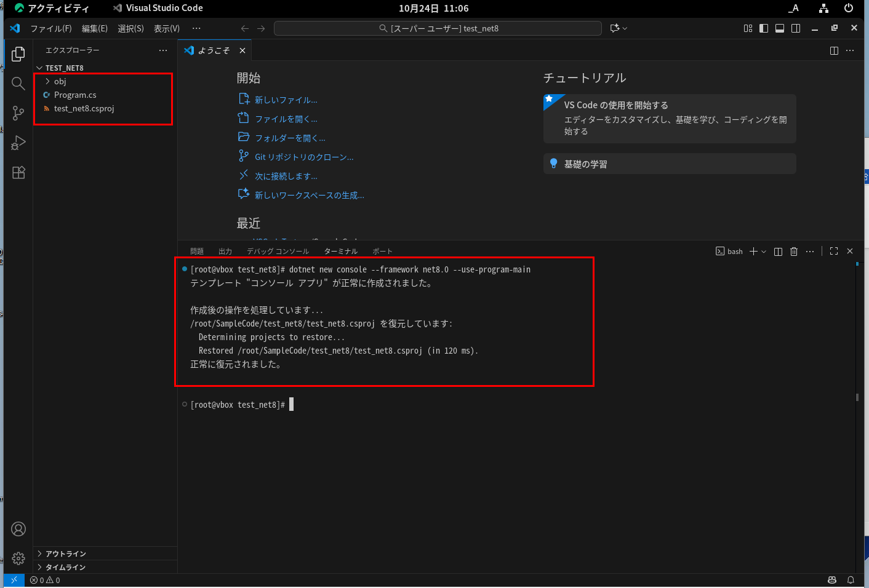
Task: Open the Search view in activity bar
Action: click(18, 84)
